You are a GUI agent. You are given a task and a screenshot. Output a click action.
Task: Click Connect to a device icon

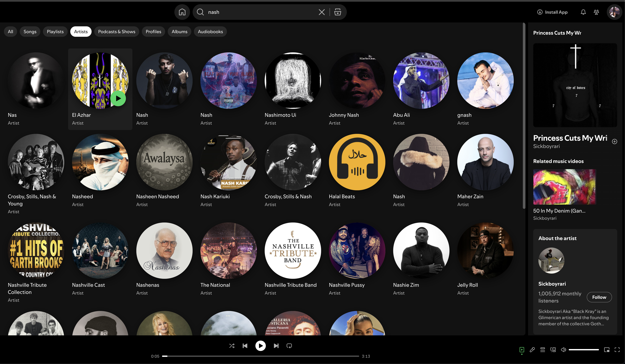(553, 350)
